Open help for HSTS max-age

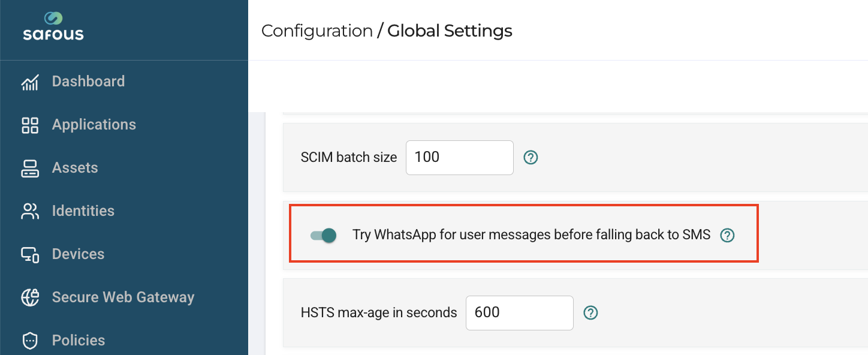tap(590, 312)
